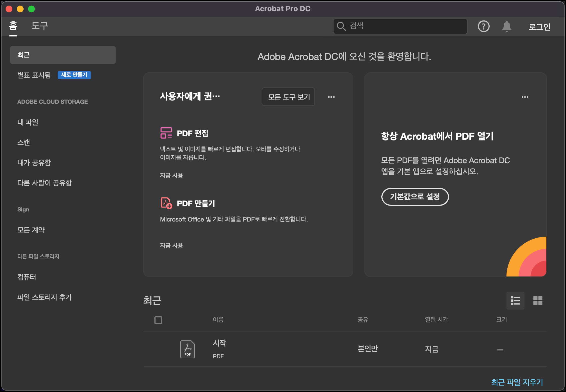Click the 새로 만들기 button

point(74,75)
